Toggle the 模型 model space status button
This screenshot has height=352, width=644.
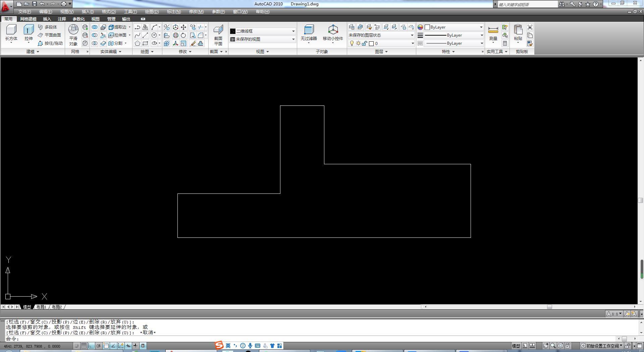click(516, 346)
